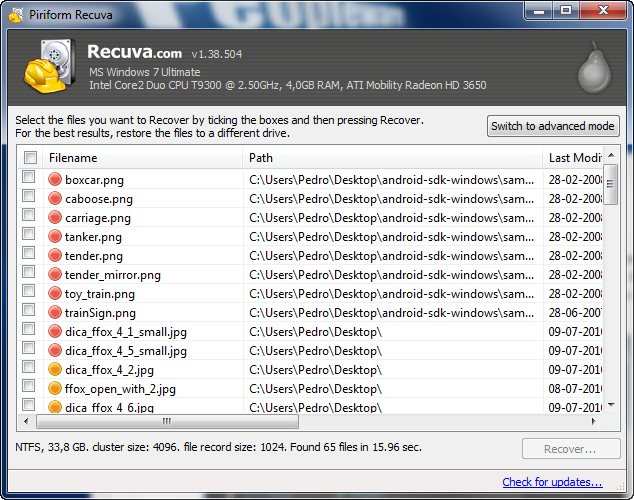
Task: Click the orange status icon beside dica_ffox_4_2.jpg
Action: [55, 369]
